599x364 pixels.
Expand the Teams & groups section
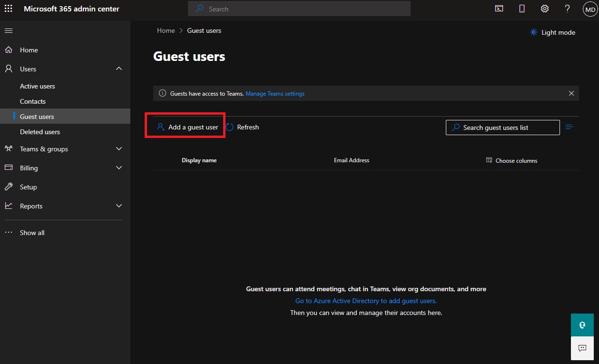tap(119, 149)
